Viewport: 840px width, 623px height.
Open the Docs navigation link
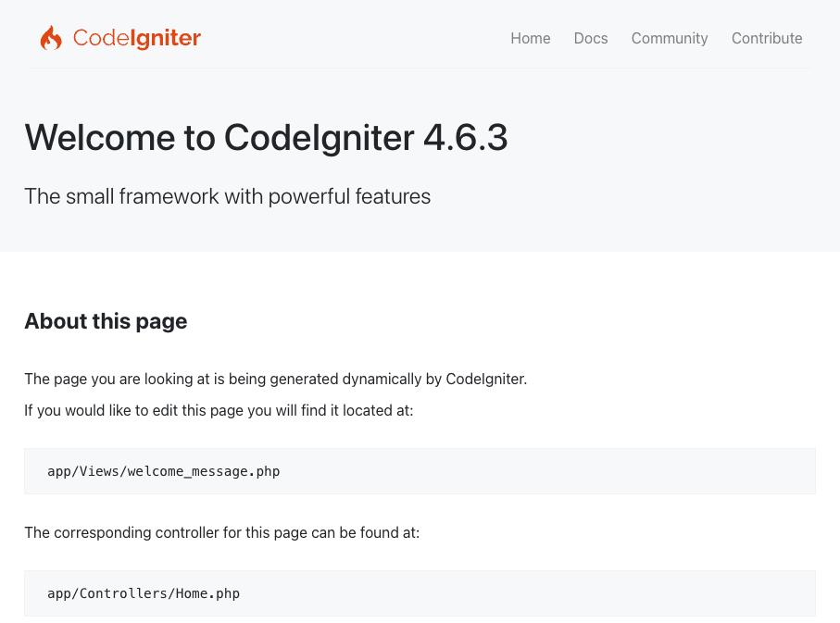(591, 38)
